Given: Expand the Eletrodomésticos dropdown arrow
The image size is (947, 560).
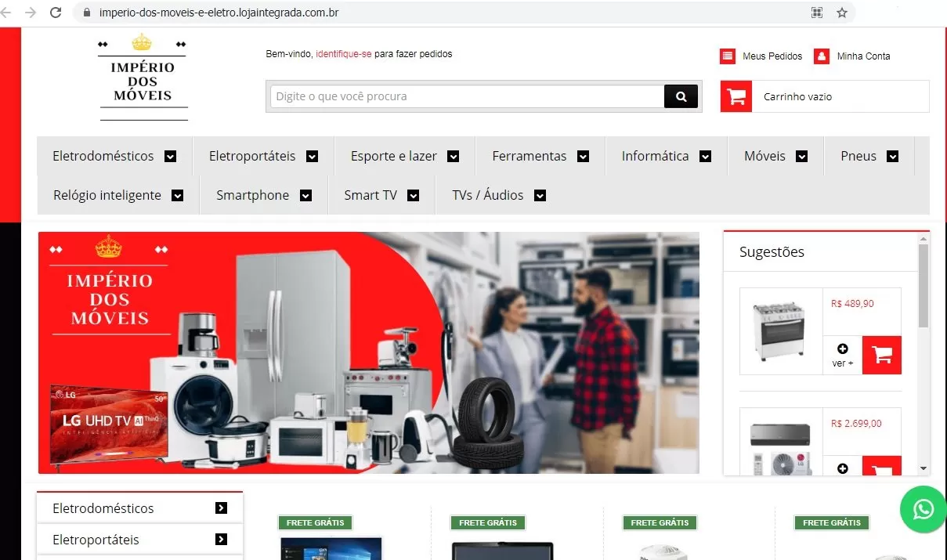Looking at the screenshot, I should 171,157.
